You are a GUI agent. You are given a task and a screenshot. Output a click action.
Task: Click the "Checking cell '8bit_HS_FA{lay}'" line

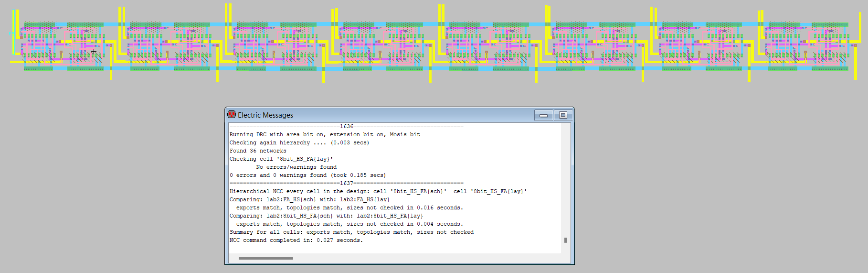(281, 159)
